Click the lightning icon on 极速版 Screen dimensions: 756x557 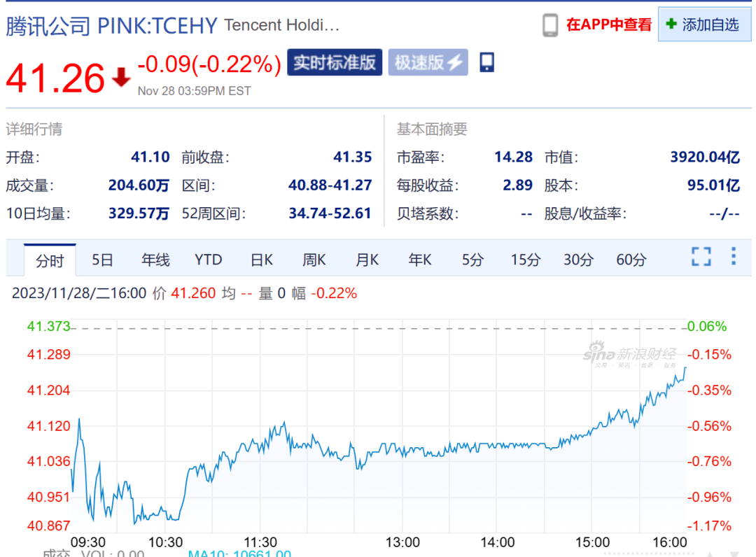[455, 62]
